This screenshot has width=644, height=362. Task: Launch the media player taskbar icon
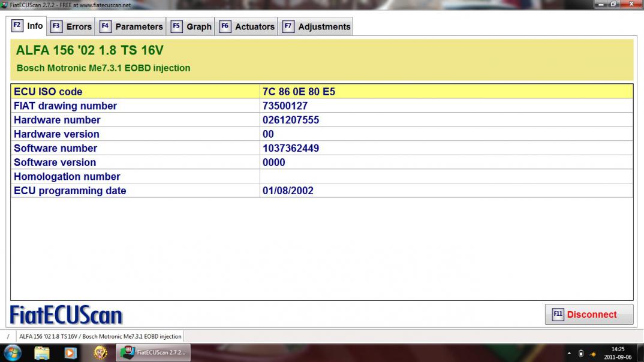click(x=70, y=353)
